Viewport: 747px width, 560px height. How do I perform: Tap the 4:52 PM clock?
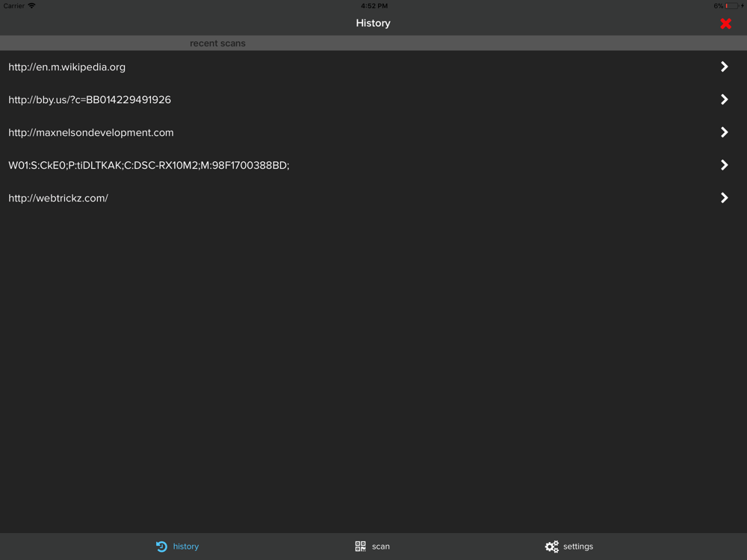(x=374, y=6)
